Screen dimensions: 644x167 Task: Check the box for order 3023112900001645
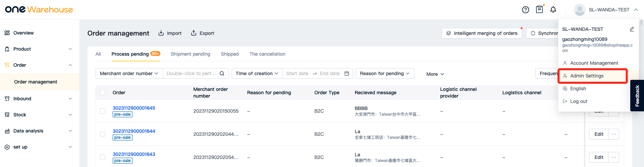(x=103, y=111)
